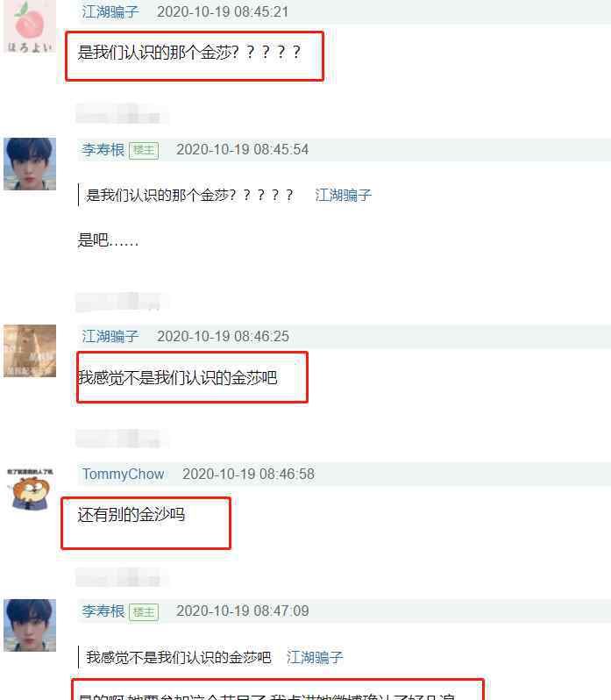611x700 pixels.
Task: Click blurred action row below TommyChow comment
Action: pyautogui.click(x=121, y=577)
